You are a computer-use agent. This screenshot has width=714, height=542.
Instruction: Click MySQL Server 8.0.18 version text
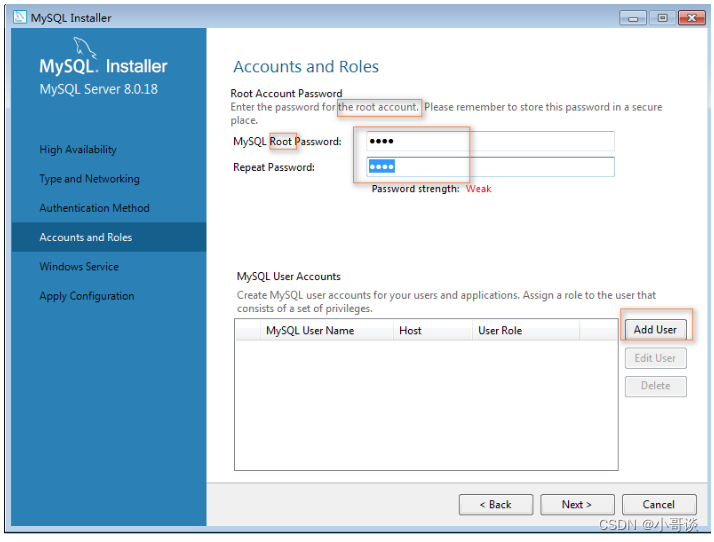[x=98, y=89]
